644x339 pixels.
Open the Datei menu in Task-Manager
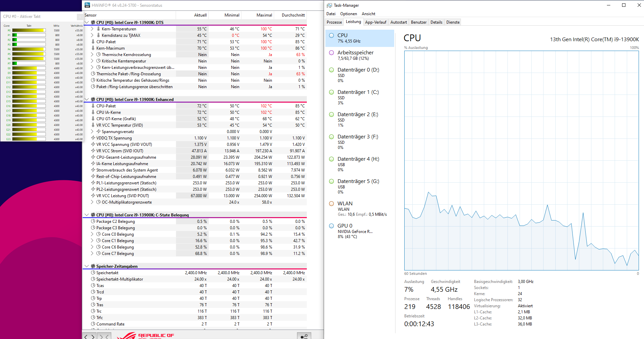(x=331, y=14)
